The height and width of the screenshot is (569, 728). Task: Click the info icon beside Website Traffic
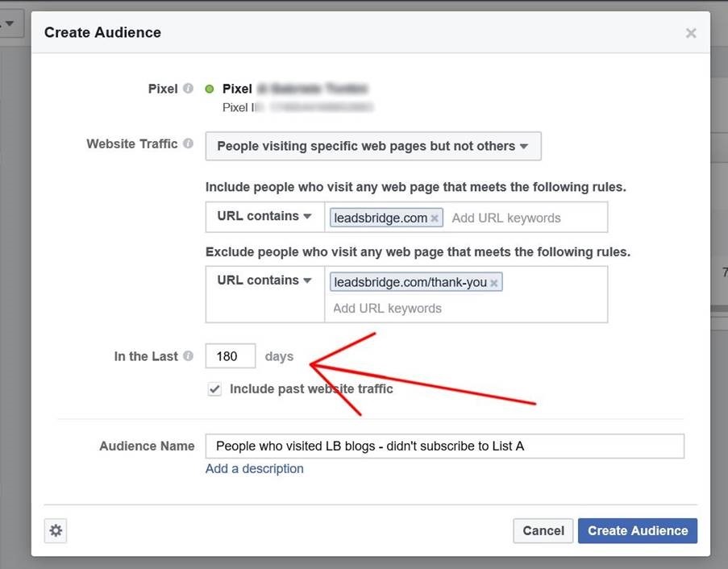pos(188,144)
